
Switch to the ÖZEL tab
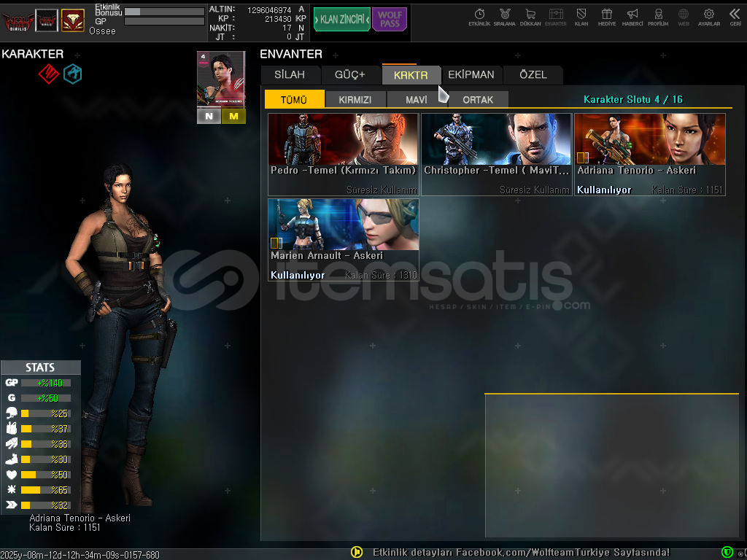[533, 75]
